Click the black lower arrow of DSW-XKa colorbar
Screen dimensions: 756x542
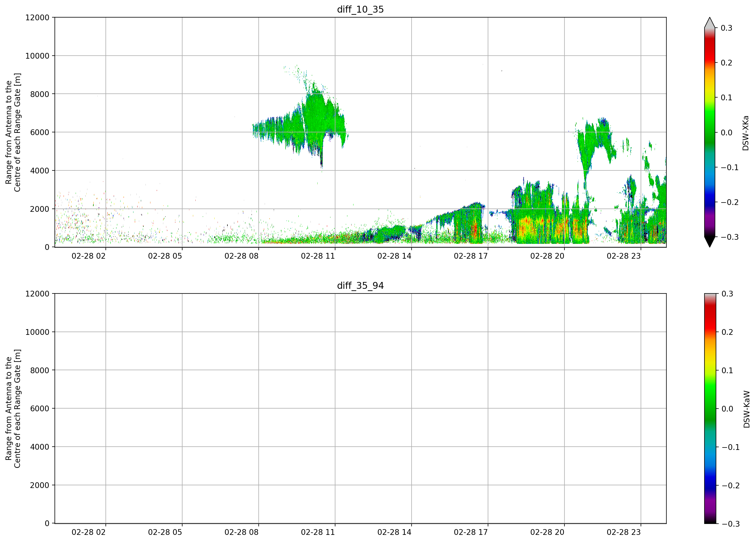[710, 242]
